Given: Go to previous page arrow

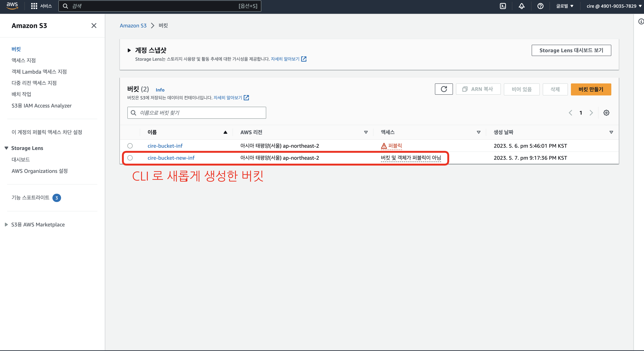Looking at the screenshot, I should point(570,113).
